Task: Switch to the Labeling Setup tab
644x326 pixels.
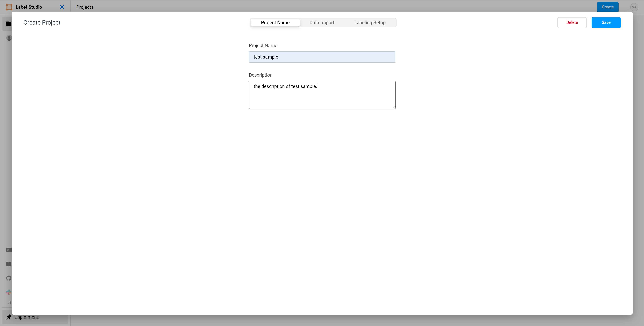Action: (370, 22)
